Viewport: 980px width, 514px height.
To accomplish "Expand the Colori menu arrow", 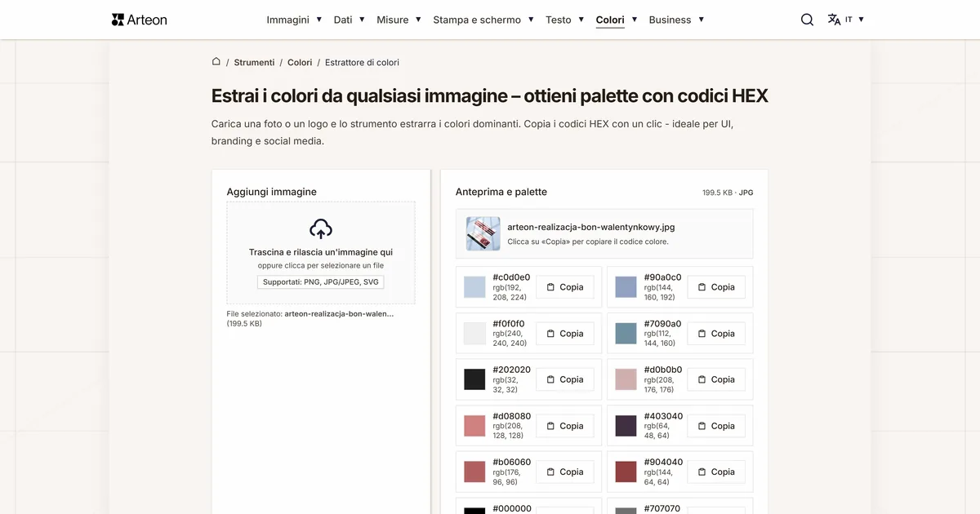I will click(x=635, y=20).
